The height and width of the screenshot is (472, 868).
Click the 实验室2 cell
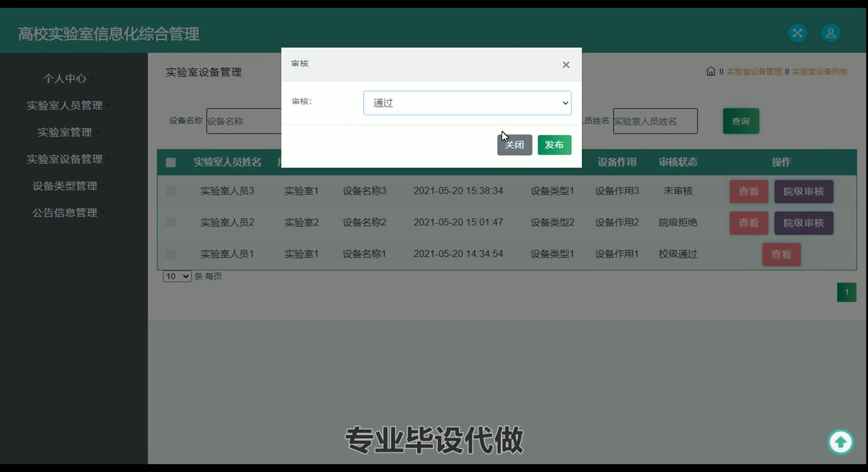point(301,222)
